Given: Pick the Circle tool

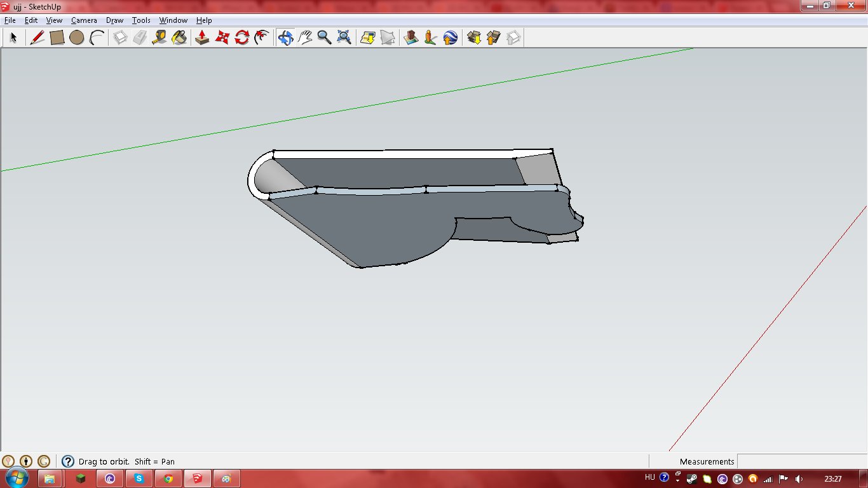Looking at the screenshot, I should pyautogui.click(x=77, y=37).
